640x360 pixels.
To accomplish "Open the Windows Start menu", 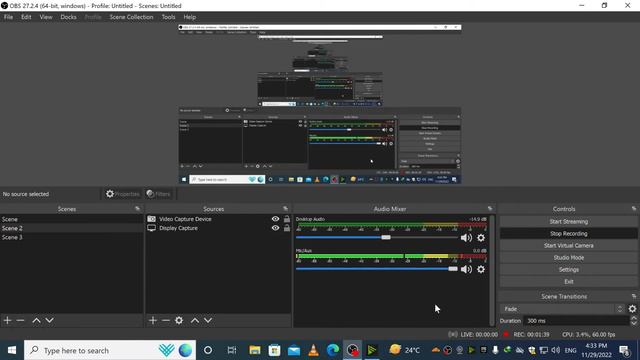I will (x=12, y=350).
